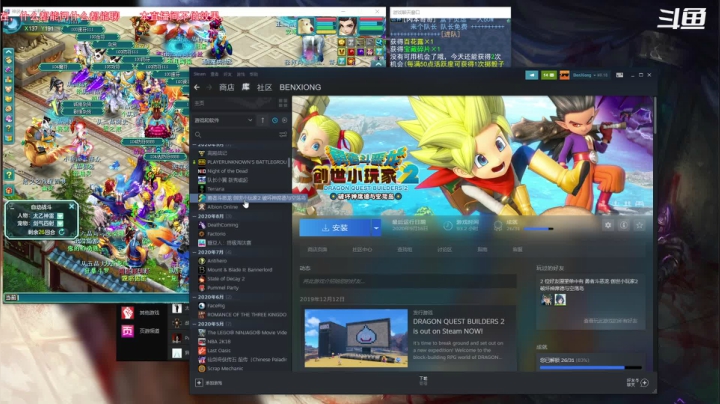Screen dimensions: 720x404
Task: Expand the games and software filter dropdown
Action: point(224,120)
